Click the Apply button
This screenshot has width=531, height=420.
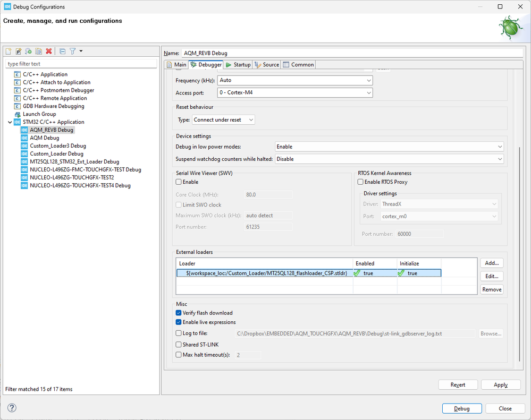[x=501, y=385]
